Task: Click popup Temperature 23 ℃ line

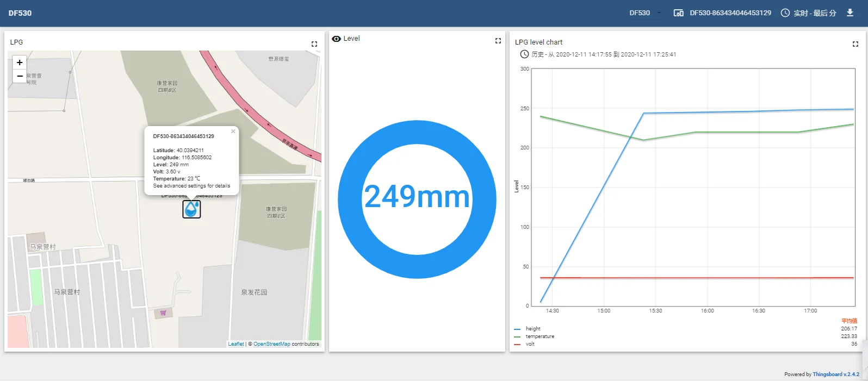Action: pyautogui.click(x=177, y=179)
